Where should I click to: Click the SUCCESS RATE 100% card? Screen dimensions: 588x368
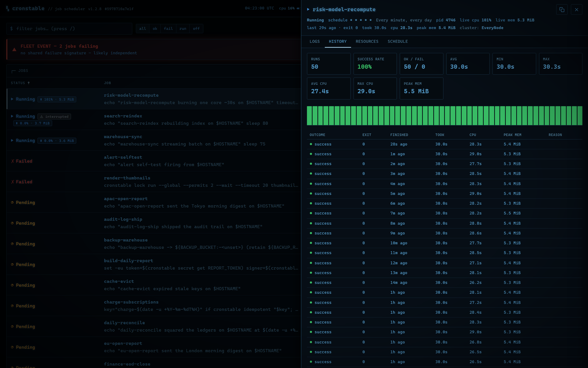(x=375, y=64)
